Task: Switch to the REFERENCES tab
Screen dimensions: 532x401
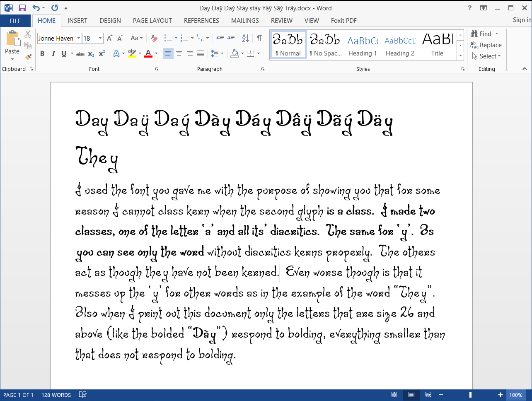Action: point(201,21)
